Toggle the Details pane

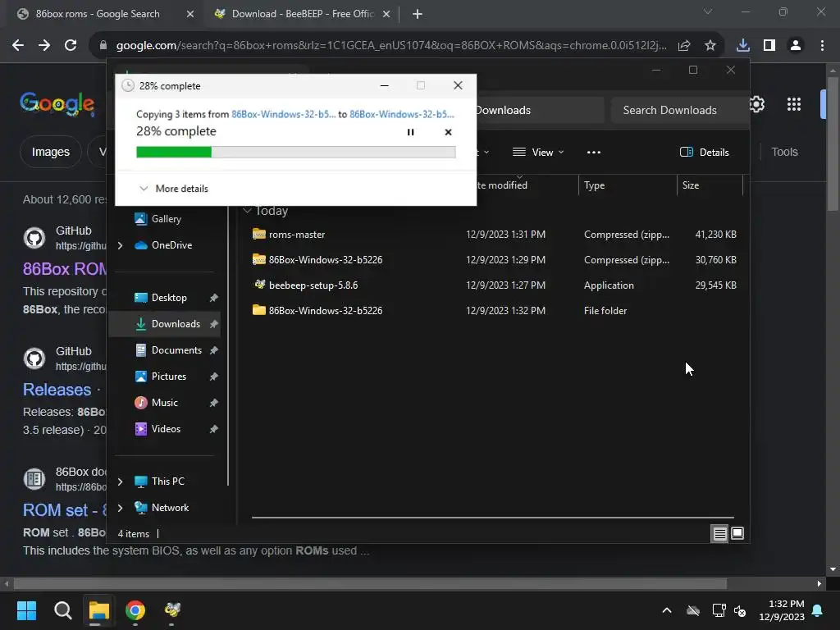pos(705,152)
